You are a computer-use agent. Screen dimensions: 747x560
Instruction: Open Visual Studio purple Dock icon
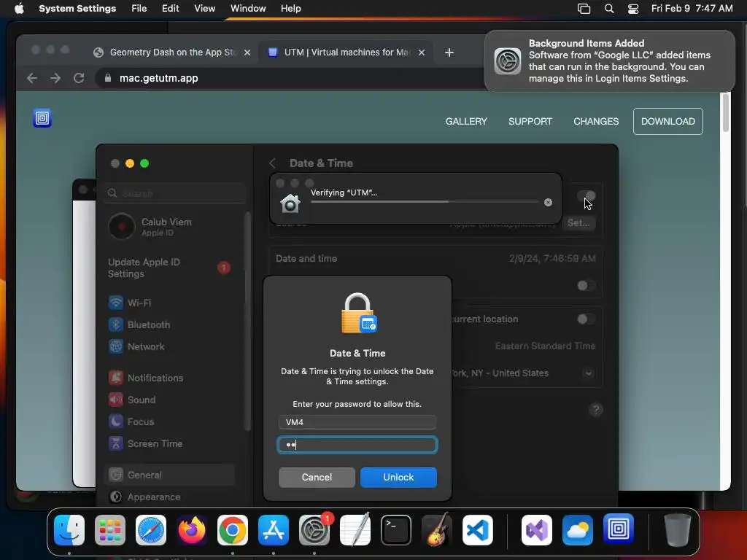coord(537,530)
